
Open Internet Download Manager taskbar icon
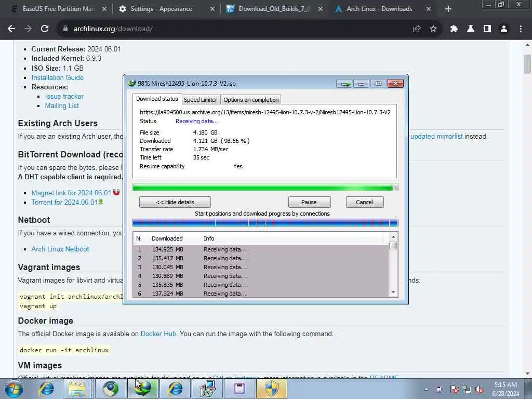click(143, 389)
